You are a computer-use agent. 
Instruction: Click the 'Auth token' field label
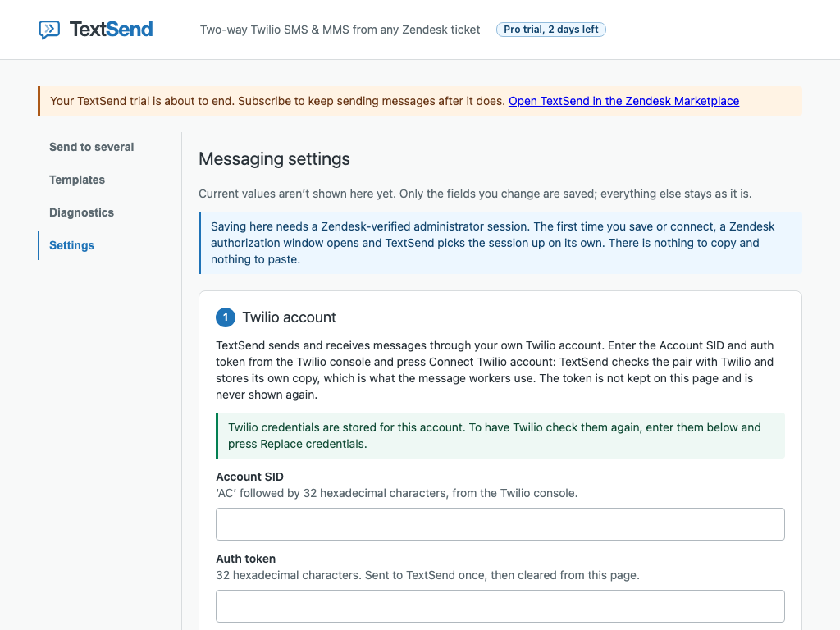246,558
